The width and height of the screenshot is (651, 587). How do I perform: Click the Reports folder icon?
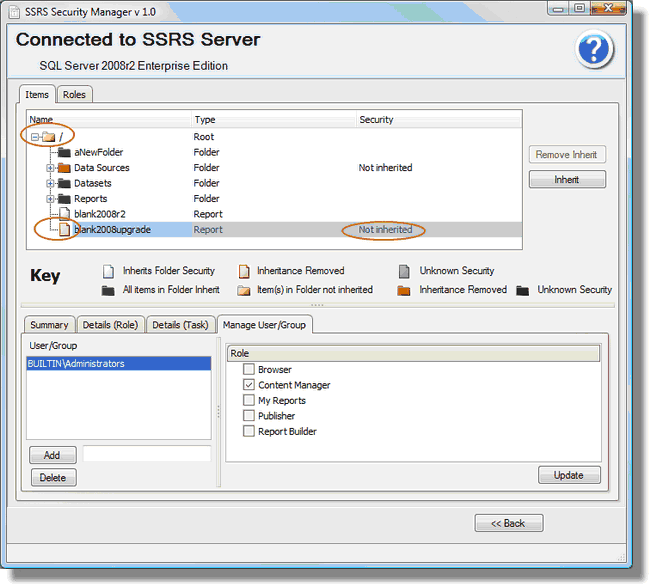(64, 198)
